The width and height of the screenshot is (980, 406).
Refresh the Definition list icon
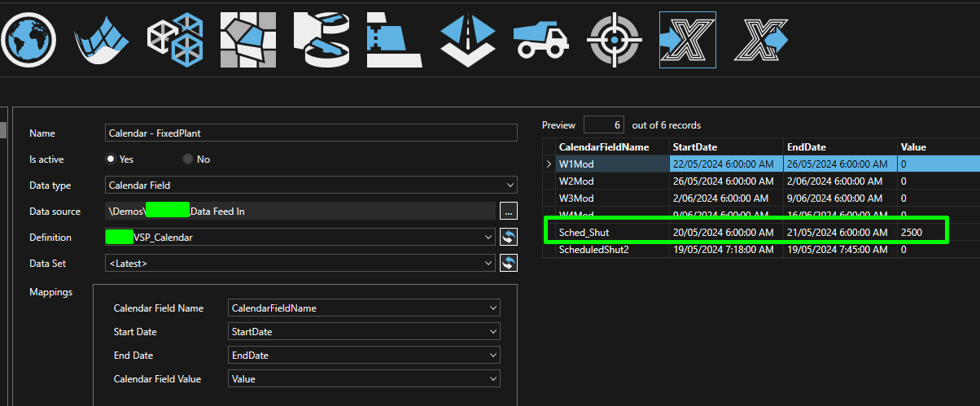[509, 238]
